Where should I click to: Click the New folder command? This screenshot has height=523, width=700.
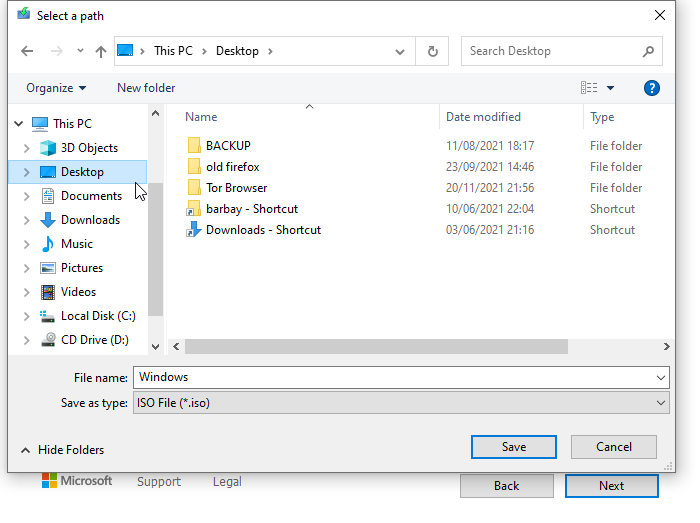pos(146,88)
